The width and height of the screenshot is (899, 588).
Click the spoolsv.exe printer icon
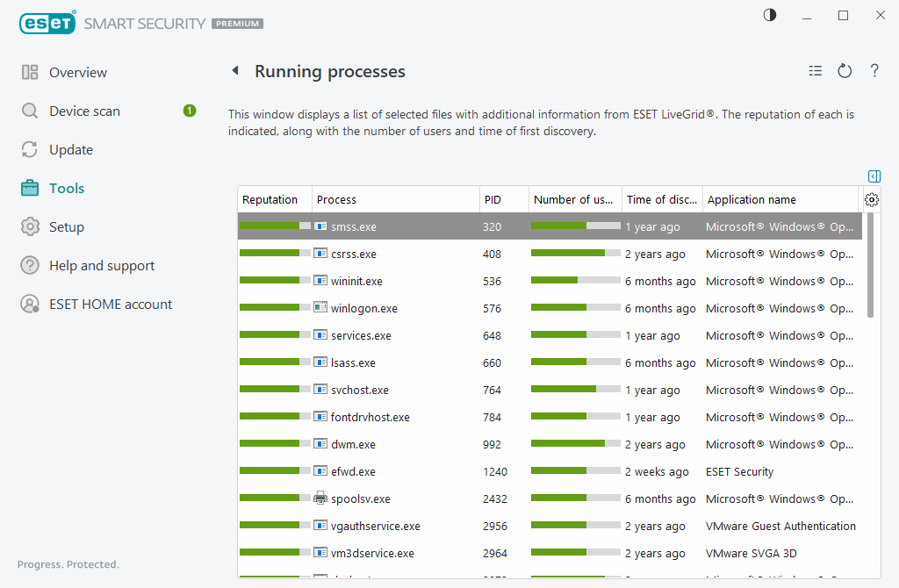point(320,498)
